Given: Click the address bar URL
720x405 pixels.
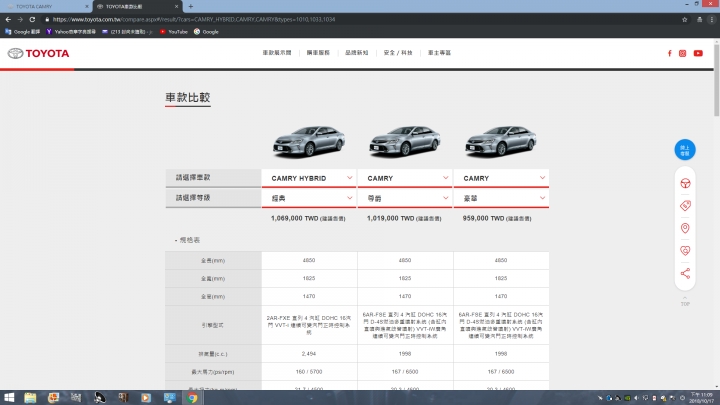Looking at the screenshot, I should click(193, 19).
